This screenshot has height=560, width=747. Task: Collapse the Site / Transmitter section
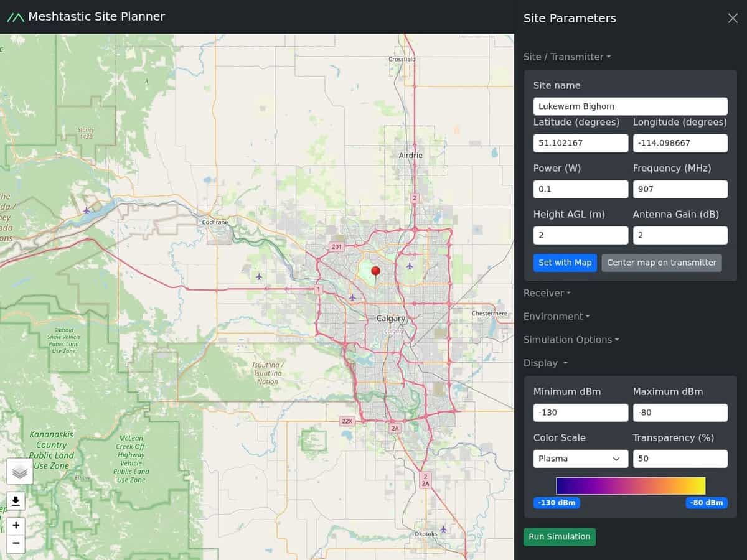[567, 57]
